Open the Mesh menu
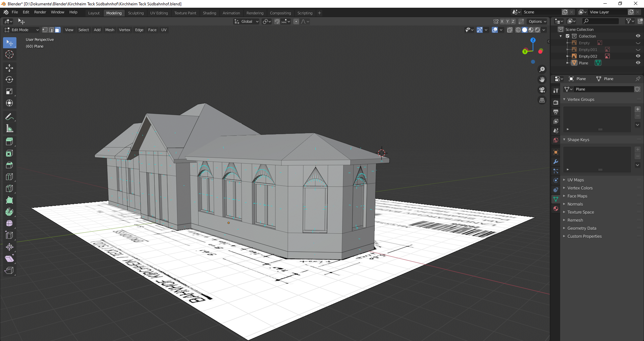The height and width of the screenshot is (341, 644). [x=110, y=30]
